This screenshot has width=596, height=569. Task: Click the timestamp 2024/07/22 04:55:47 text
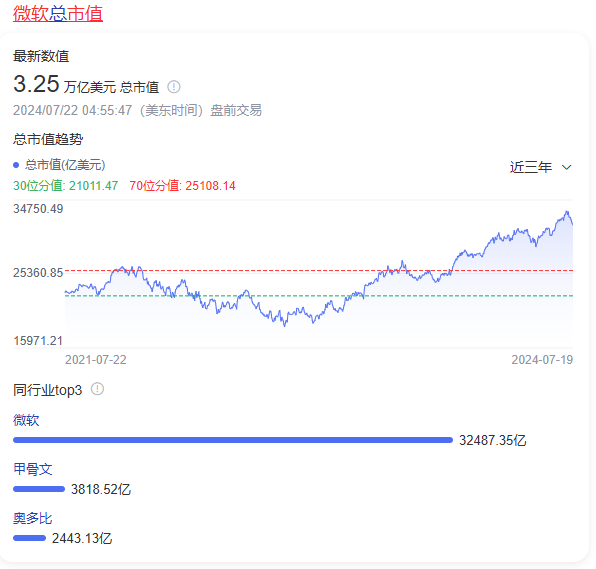point(73,111)
